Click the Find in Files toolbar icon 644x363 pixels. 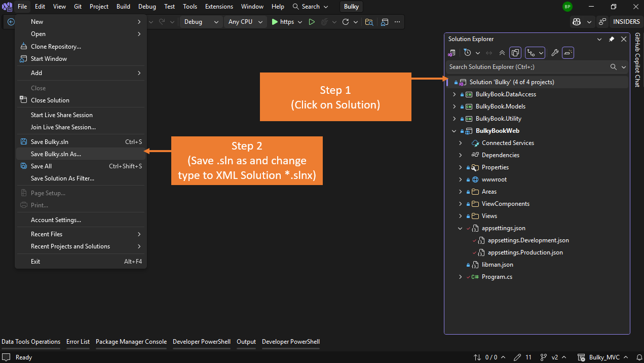coord(369,22)
